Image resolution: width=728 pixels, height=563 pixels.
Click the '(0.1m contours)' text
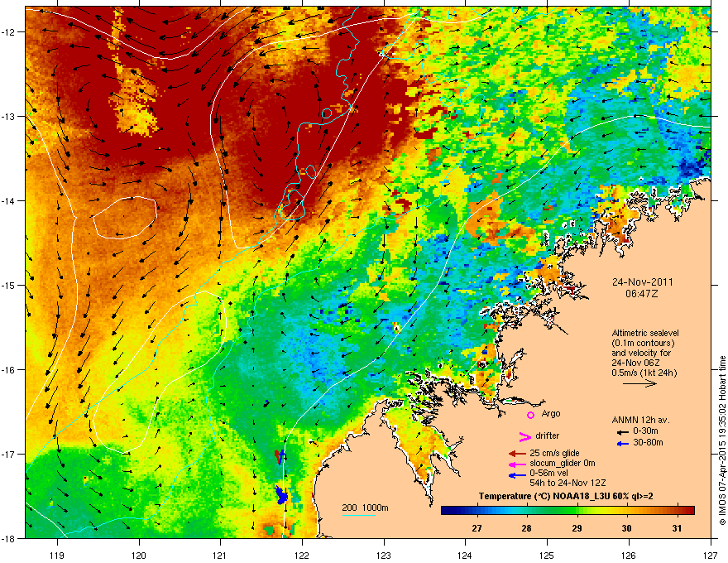643,344
